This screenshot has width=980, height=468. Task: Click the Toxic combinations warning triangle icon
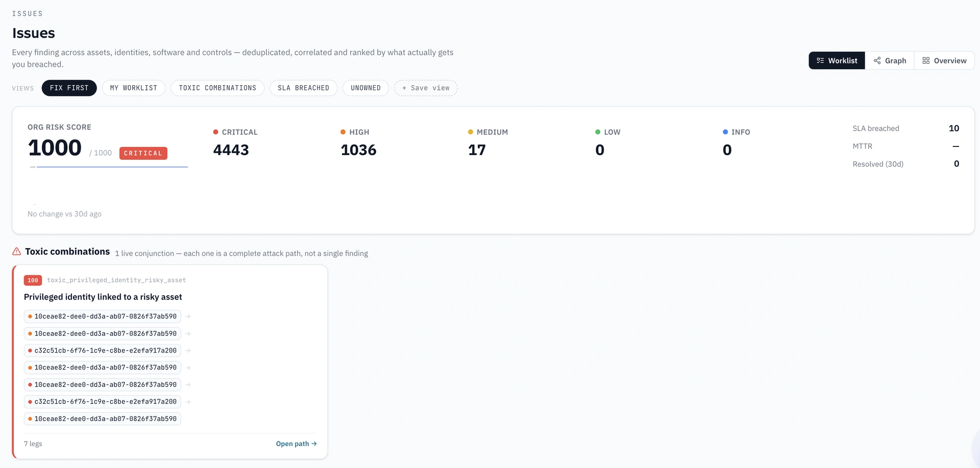pos(17,252)
